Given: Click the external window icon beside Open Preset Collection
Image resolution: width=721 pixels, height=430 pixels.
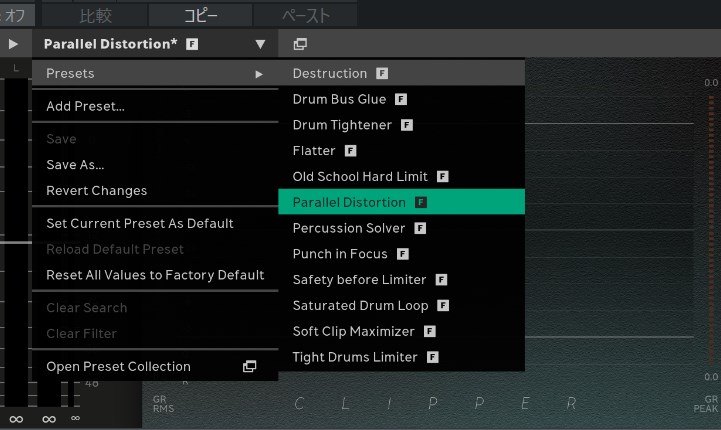Looking at the screenshot, I should tap(250, 367).
